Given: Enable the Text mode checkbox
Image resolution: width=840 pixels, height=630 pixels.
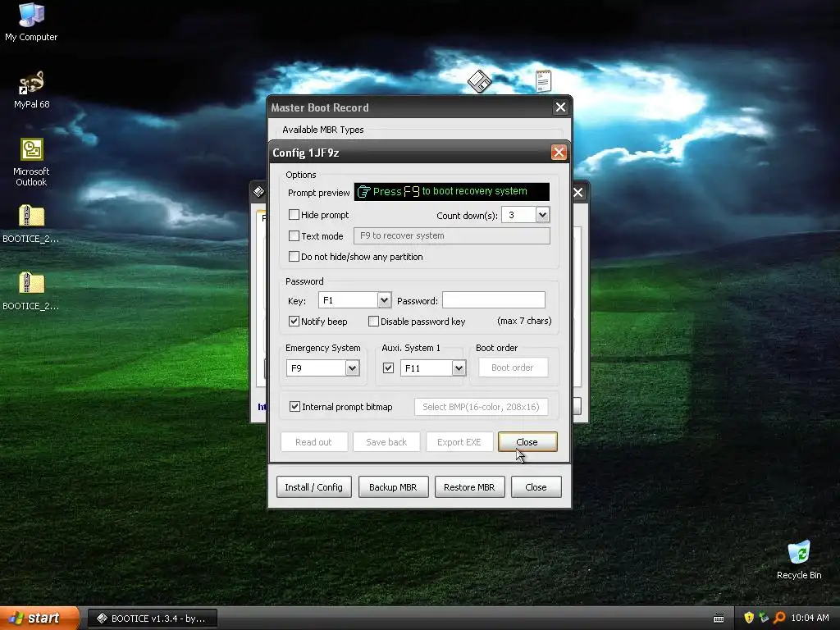Looking at the screenshot, I should click(x=294, y=235).
